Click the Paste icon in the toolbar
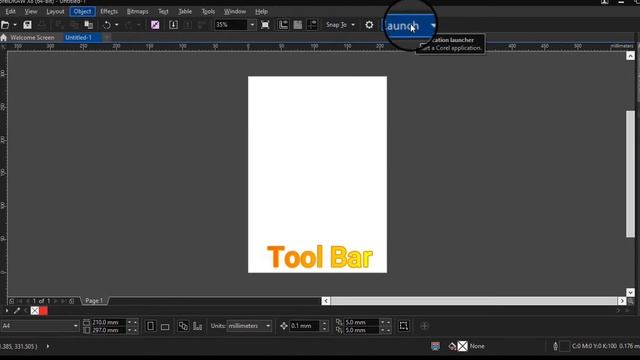The height and width of the screenshot is (360, 640). (89, 25)
